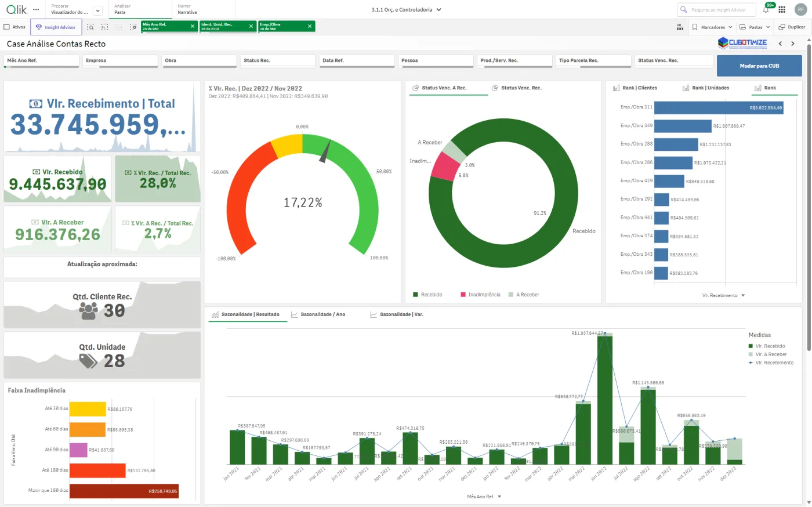This screenshot has width=812, height=507.
Task: Open the Status Rec. filter pane
Action: [278, 61]
